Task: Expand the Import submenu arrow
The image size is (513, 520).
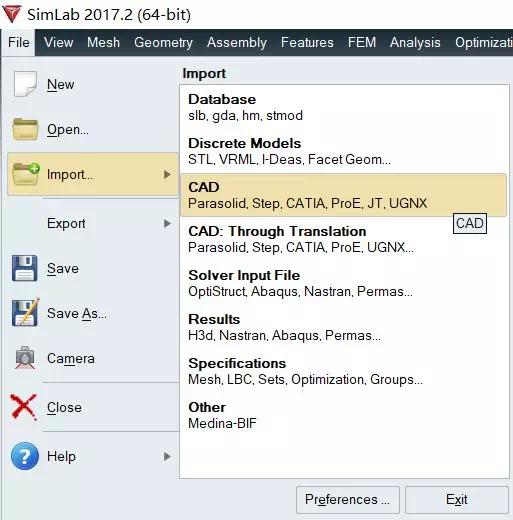Action: click(167, 174)
